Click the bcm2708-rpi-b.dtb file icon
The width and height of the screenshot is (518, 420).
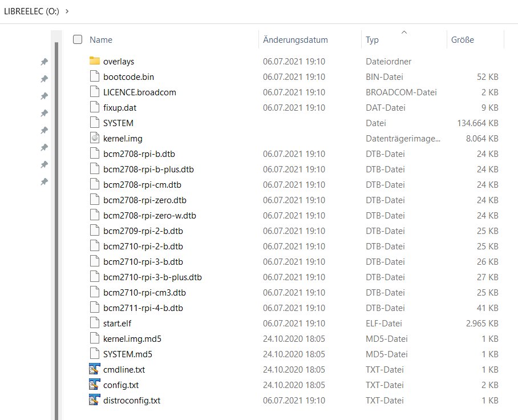tap(95, 154)
